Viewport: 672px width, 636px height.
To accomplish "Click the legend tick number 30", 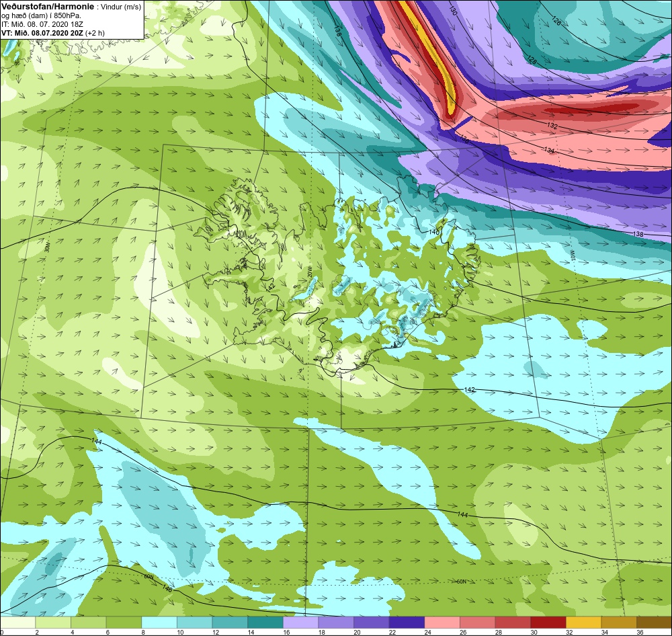I will click(x=534, y=632).
